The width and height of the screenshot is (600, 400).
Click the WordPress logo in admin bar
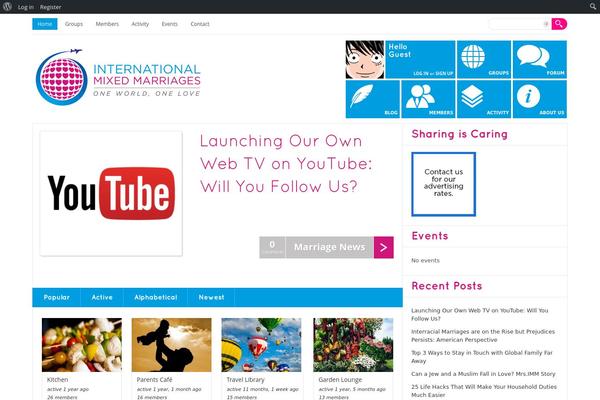(x=7, y=7)
